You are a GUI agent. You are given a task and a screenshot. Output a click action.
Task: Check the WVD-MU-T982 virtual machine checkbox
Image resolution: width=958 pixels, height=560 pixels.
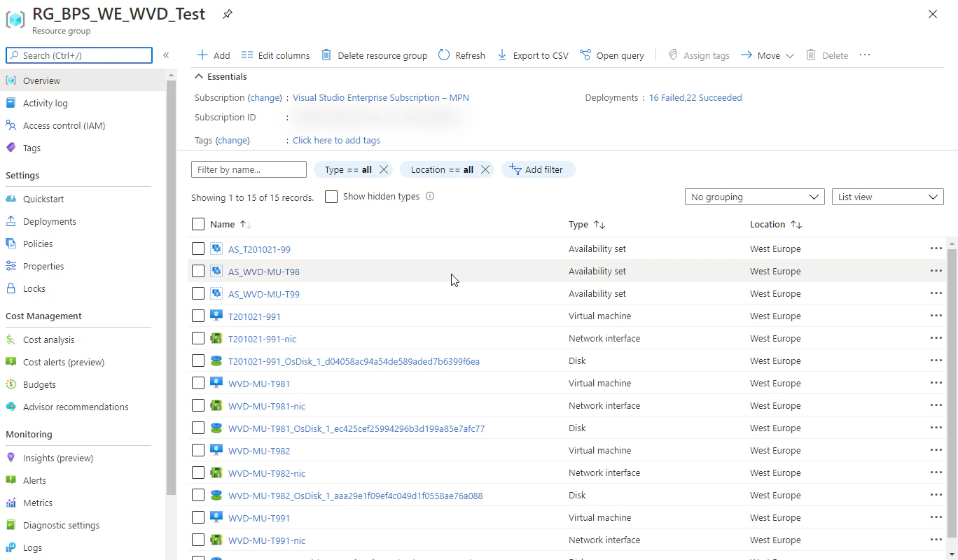point(198,450)
